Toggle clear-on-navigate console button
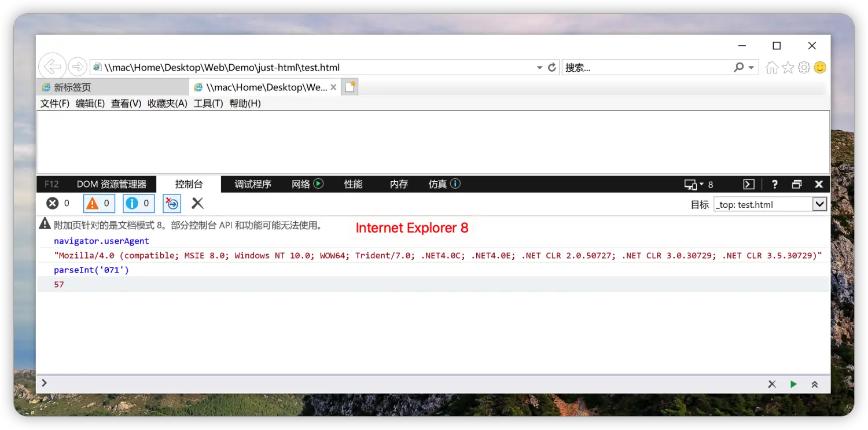 172,203
